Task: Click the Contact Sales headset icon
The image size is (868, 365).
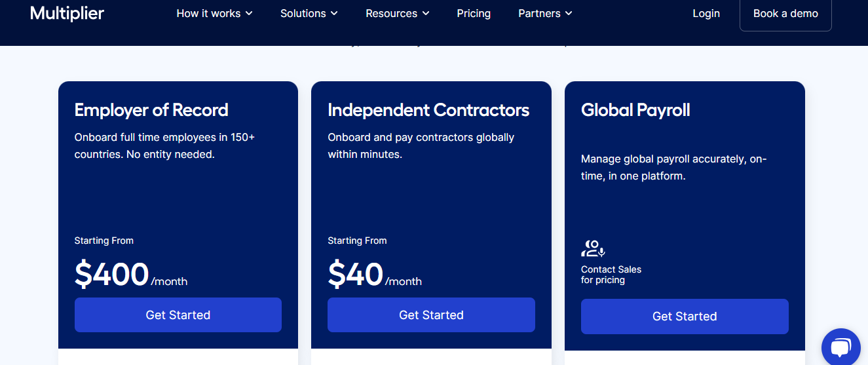Action: [x=593, y=248]
